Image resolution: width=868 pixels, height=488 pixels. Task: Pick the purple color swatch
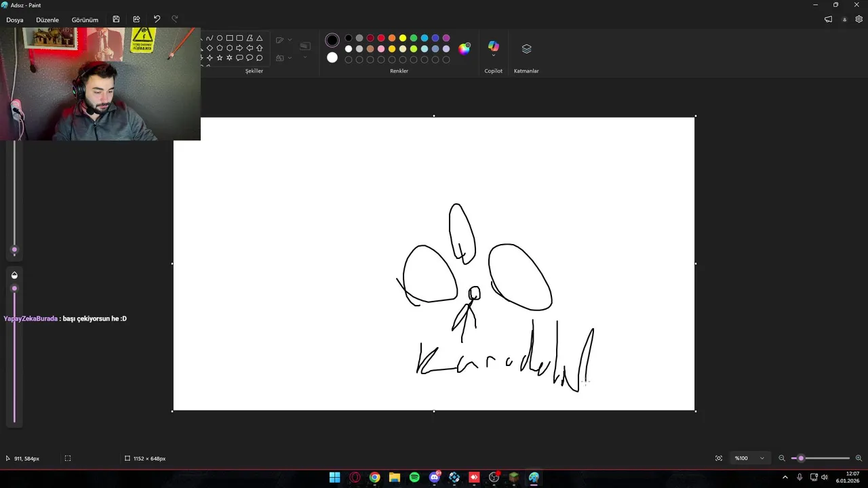[x=446, y=38]
